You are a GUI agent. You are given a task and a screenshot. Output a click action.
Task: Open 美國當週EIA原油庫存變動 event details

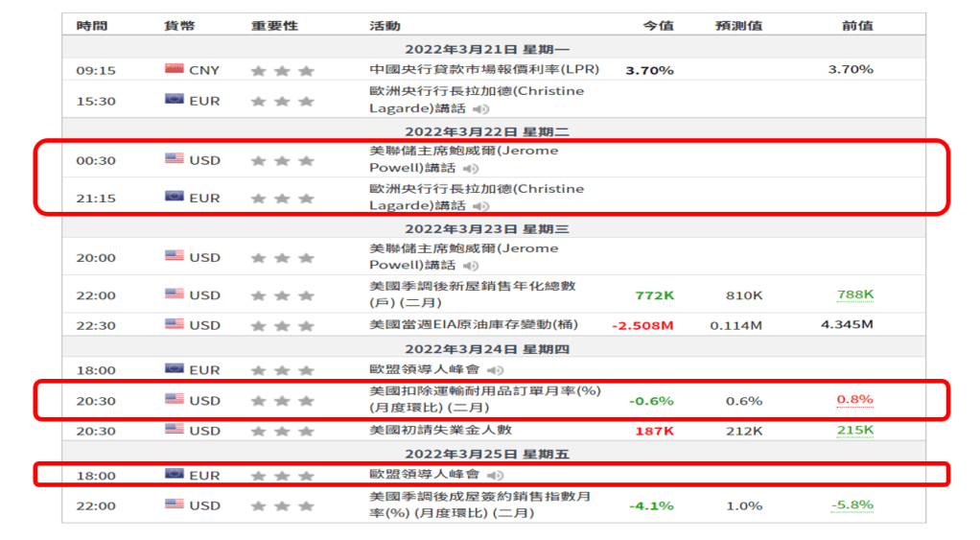coord(474,325)
